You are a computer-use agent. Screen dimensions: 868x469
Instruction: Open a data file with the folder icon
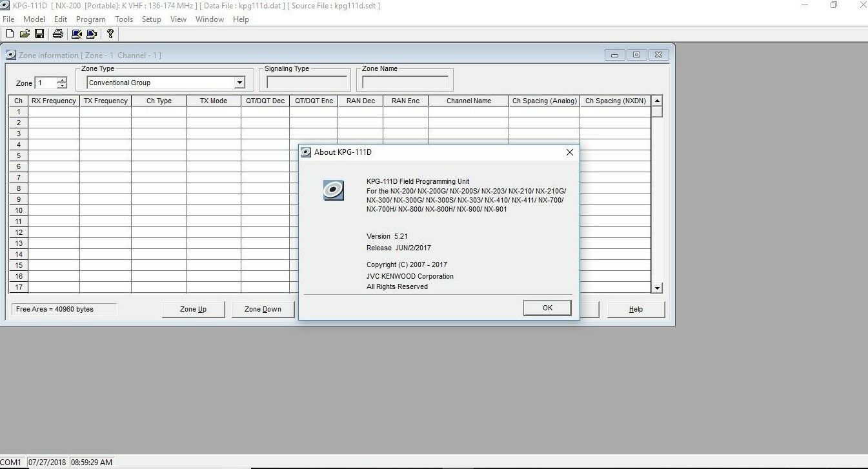click(x=25, y=34)
